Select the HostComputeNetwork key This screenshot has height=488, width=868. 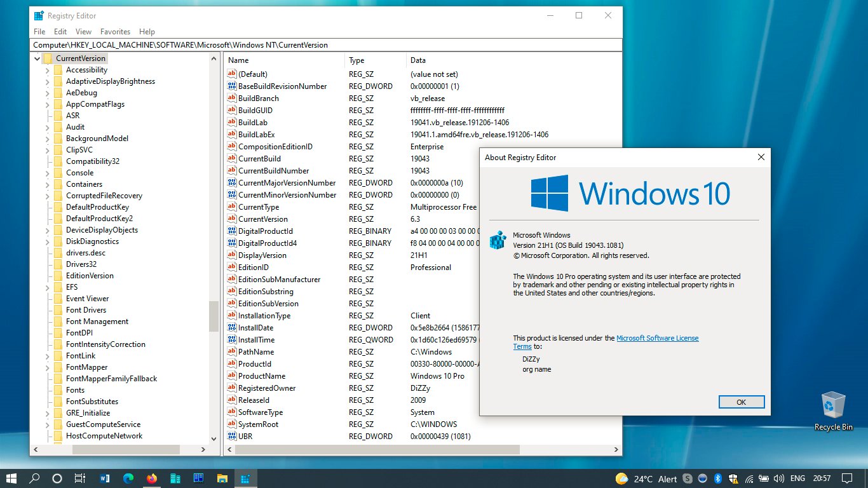[x=104, y=436]
